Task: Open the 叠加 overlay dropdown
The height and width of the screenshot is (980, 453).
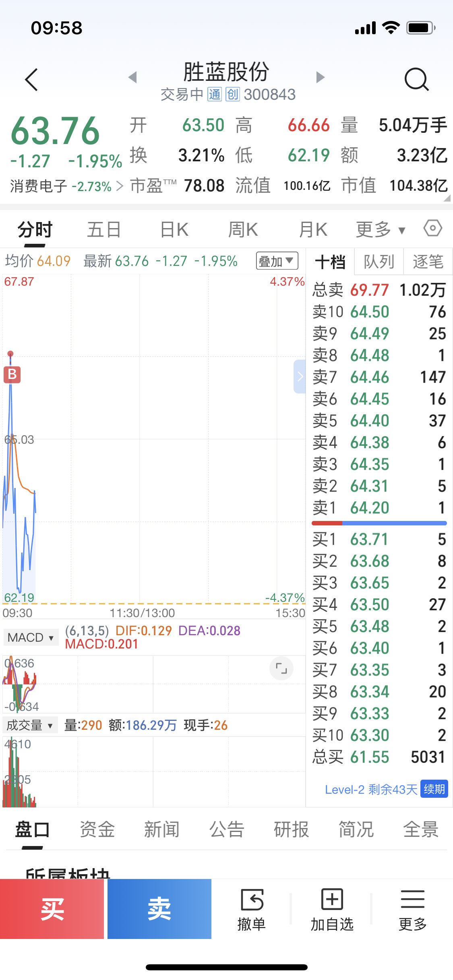Action: pyautogui.click(x=277, y=261)
